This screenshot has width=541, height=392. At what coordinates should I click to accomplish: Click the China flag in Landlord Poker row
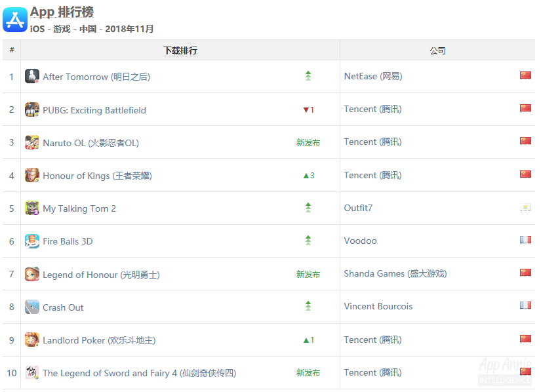click(x=525, y=338)
